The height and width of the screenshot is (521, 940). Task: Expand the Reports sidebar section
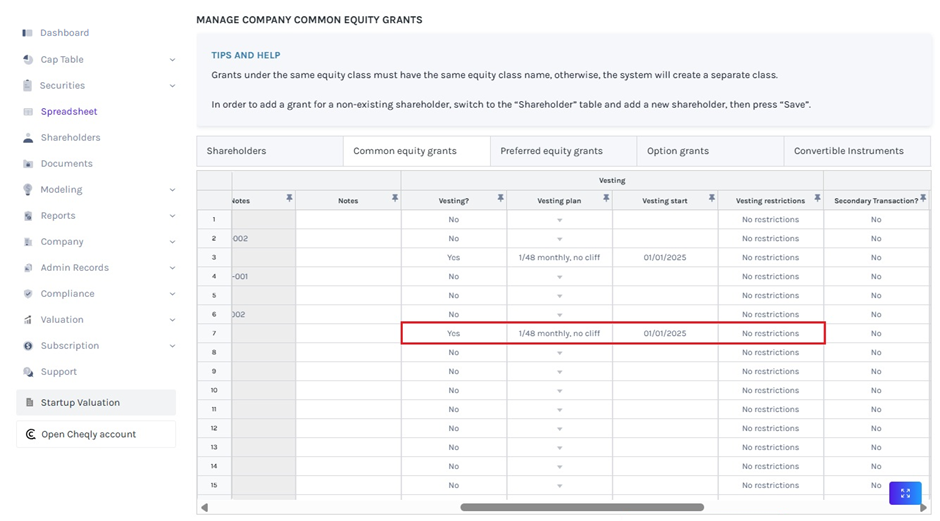(172, 216)
